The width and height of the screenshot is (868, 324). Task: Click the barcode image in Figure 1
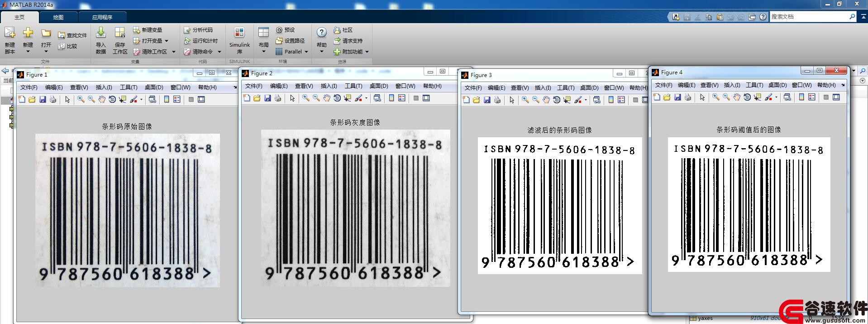pyautogui.click(x=128, y=210)
